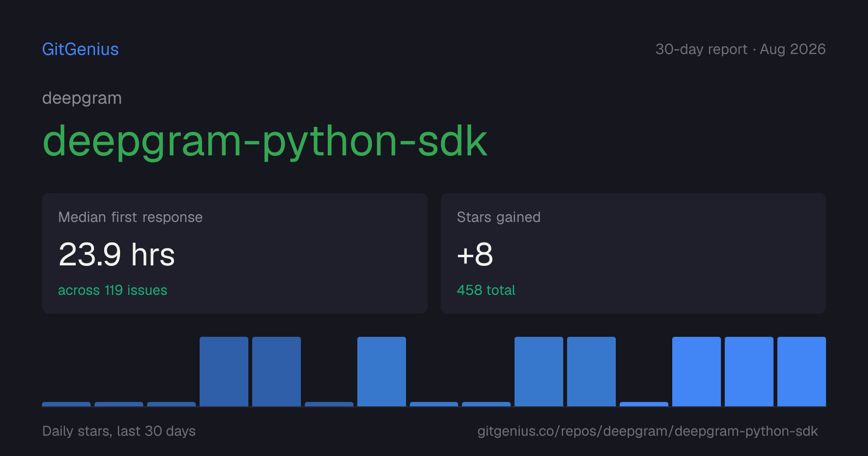The width and height of the screenshot is (868, 456).
Task: Click 'across 119 issues' text
Action: coord(112,290)
